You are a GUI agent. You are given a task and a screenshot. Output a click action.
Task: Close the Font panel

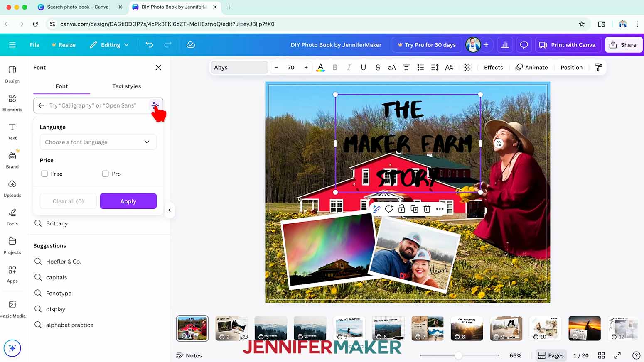pos(158,67)
